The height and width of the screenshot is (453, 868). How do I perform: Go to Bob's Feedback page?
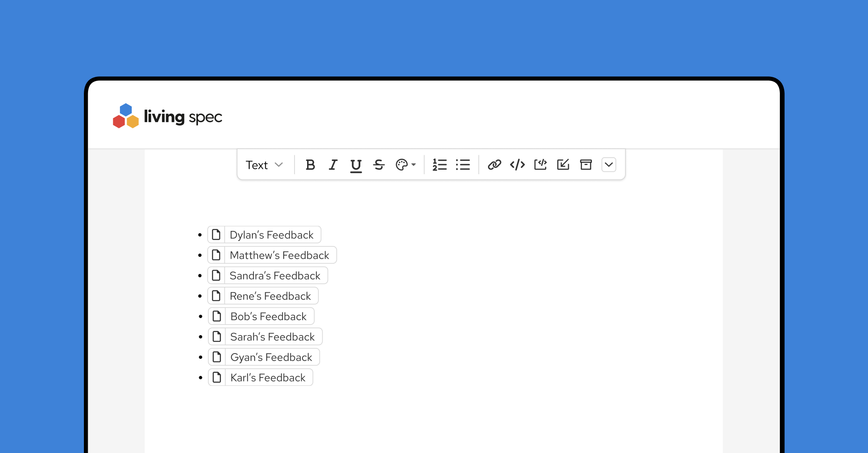pyautogui.click(x=268, y=317)
